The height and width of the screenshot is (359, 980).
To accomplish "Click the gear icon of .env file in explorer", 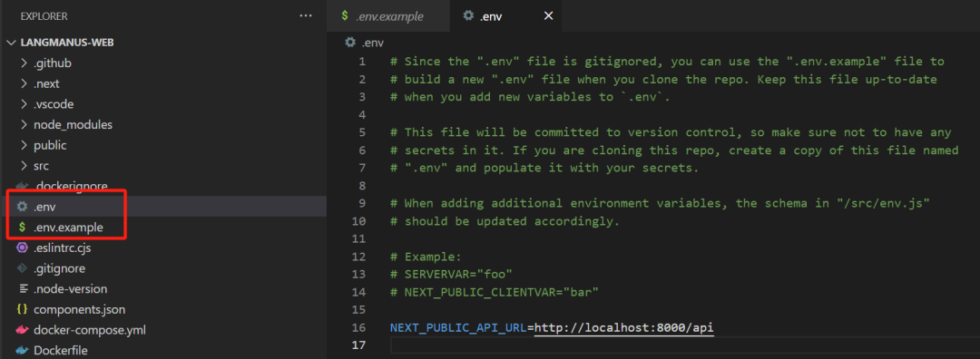I will pos(23,207).
